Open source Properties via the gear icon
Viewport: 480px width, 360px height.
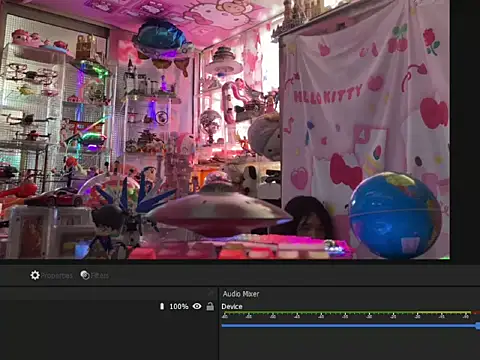click(35, 275)
